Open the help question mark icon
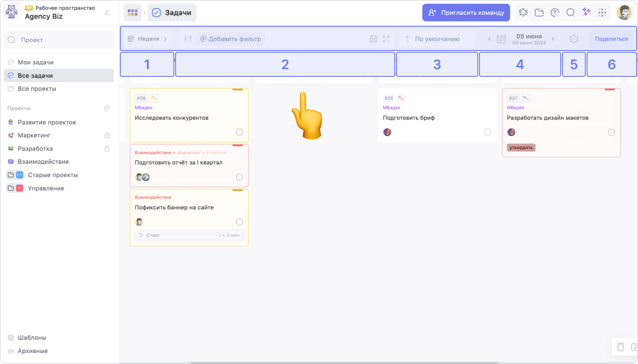This screenshot has height=364, width=638. pyautogui.click(x=555, y=13)
